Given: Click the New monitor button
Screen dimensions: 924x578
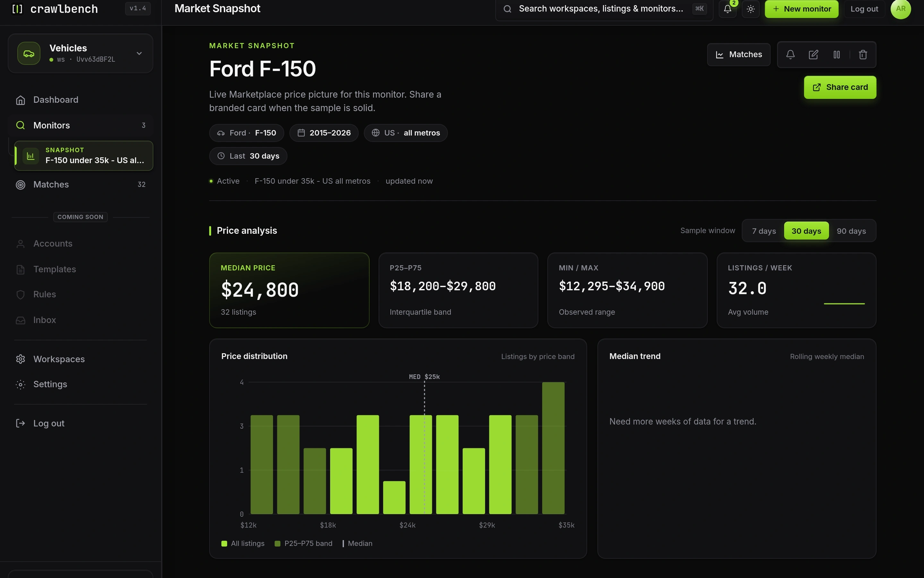Looking at the screenshot, I should 801,9.
